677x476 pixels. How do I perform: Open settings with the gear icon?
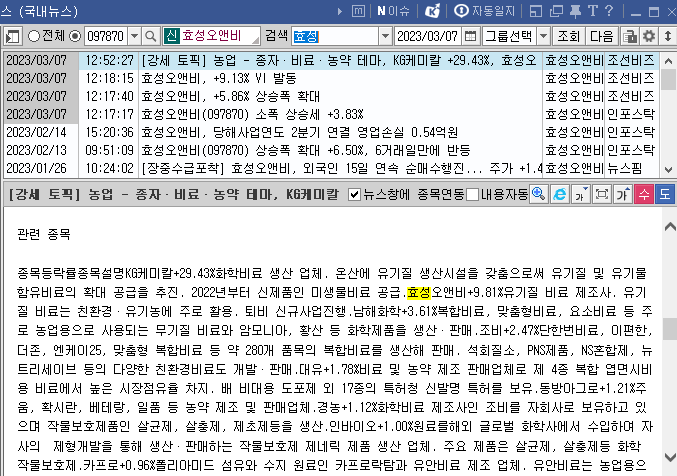click(x=649, y=36)
